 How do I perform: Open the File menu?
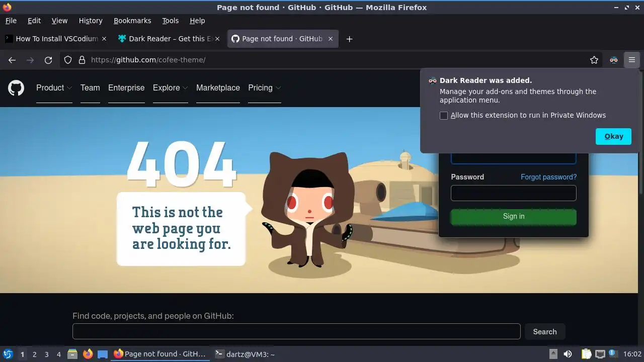click(11, 21)
